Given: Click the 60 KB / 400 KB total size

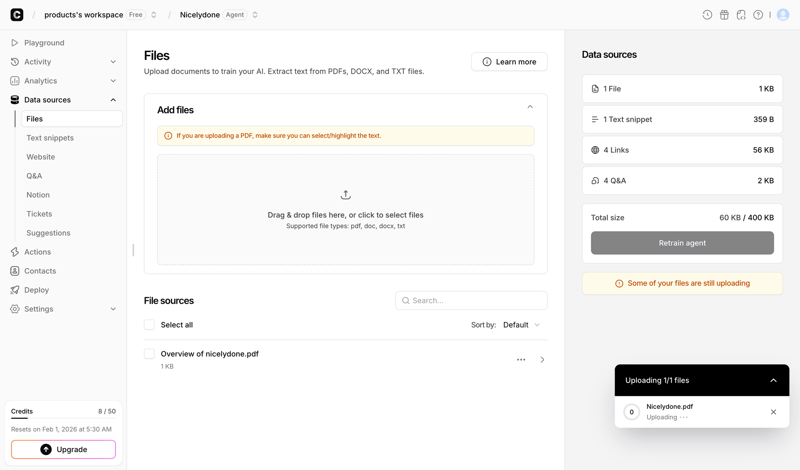Looking at the screenshot, I should coord(746,217).
